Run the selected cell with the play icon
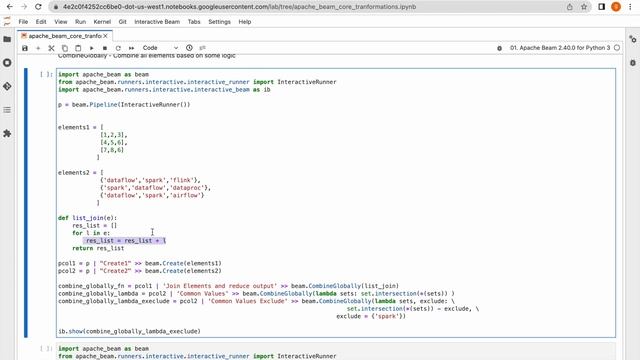 point(91,48)
